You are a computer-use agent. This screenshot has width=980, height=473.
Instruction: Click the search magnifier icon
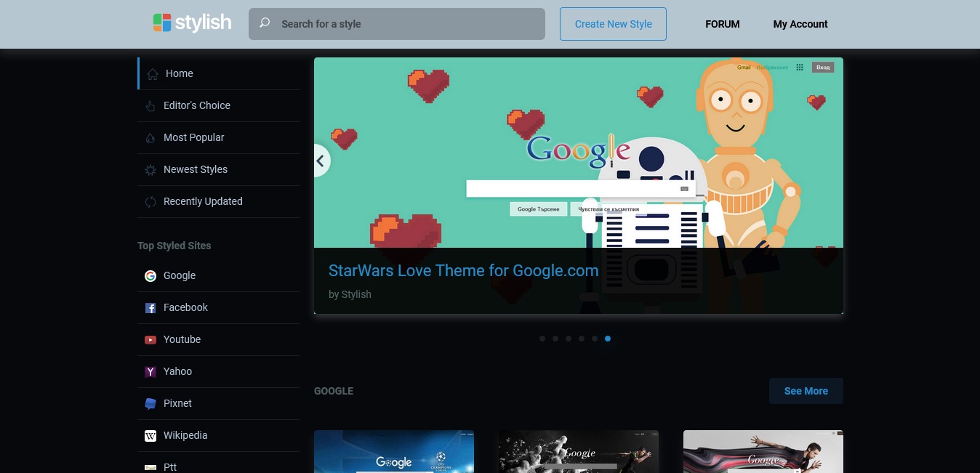coord(265,23)
